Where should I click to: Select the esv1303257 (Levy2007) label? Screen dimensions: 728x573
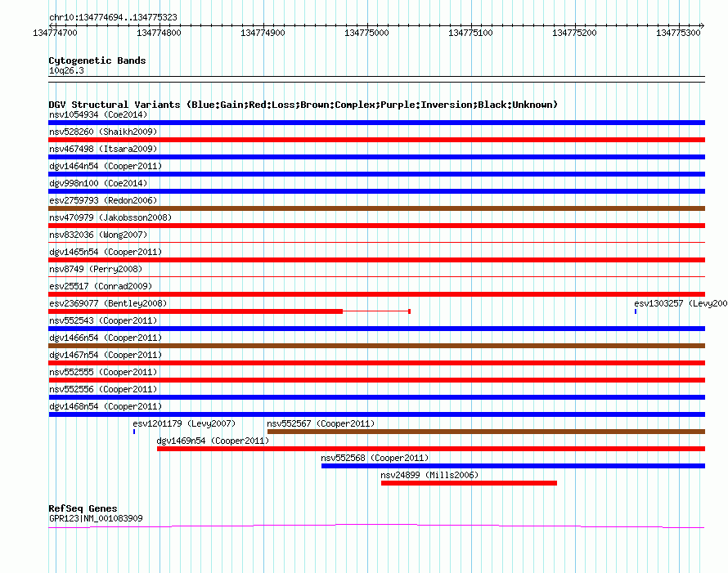coord(681,303)
